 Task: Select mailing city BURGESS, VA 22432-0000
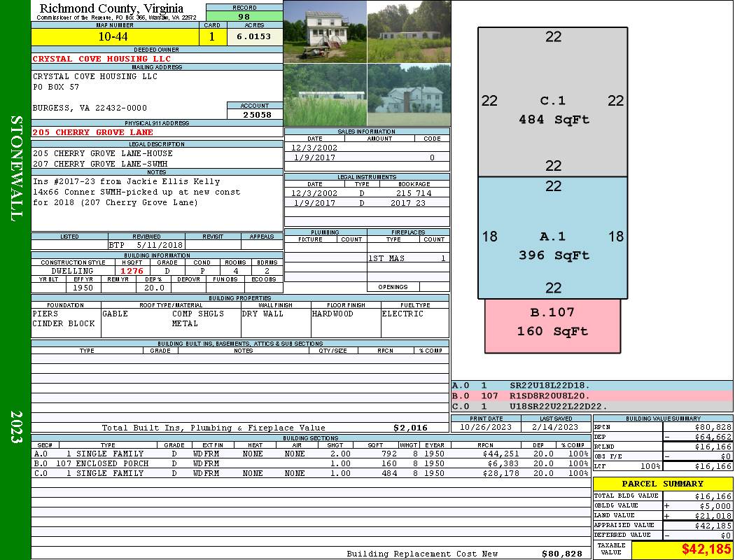(90, 108)
